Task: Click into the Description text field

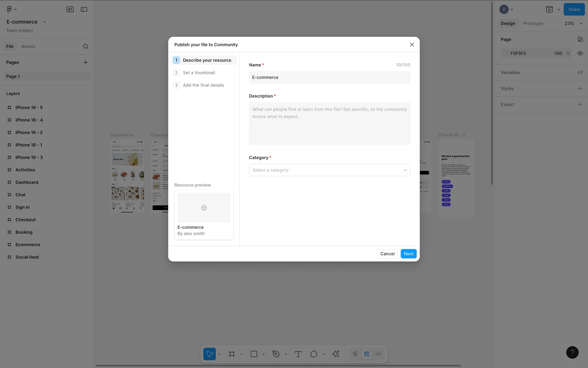Action: click(330, 124)
